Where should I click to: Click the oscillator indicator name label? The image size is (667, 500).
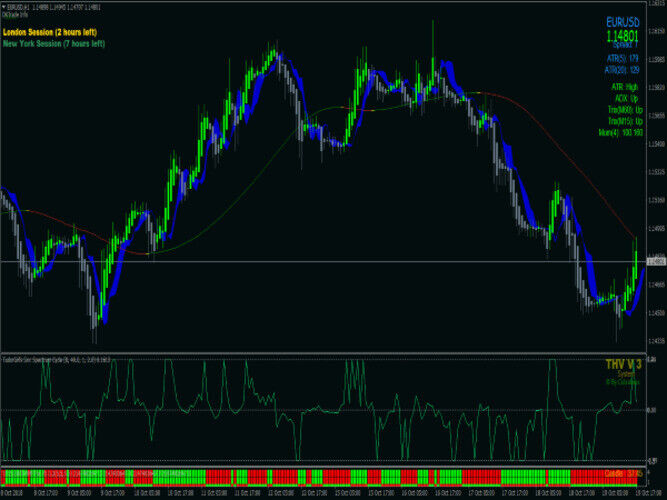click(x=55, y=358)
